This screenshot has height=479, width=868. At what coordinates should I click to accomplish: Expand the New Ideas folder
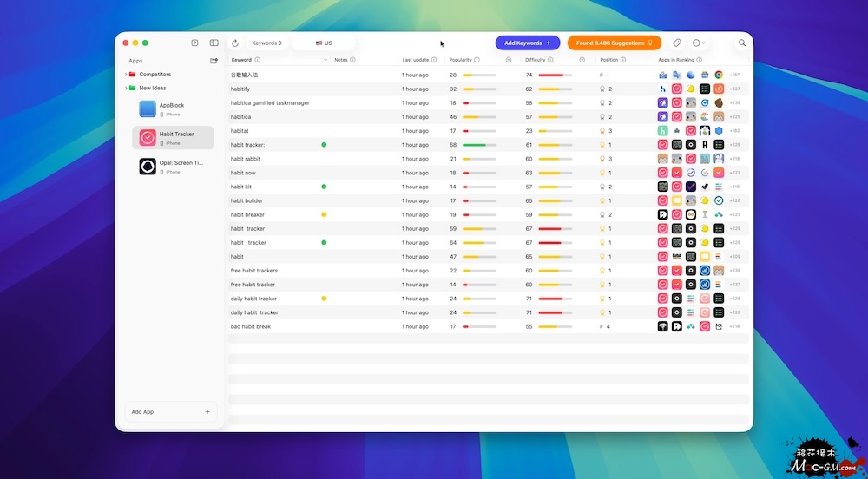pos(126,88)
